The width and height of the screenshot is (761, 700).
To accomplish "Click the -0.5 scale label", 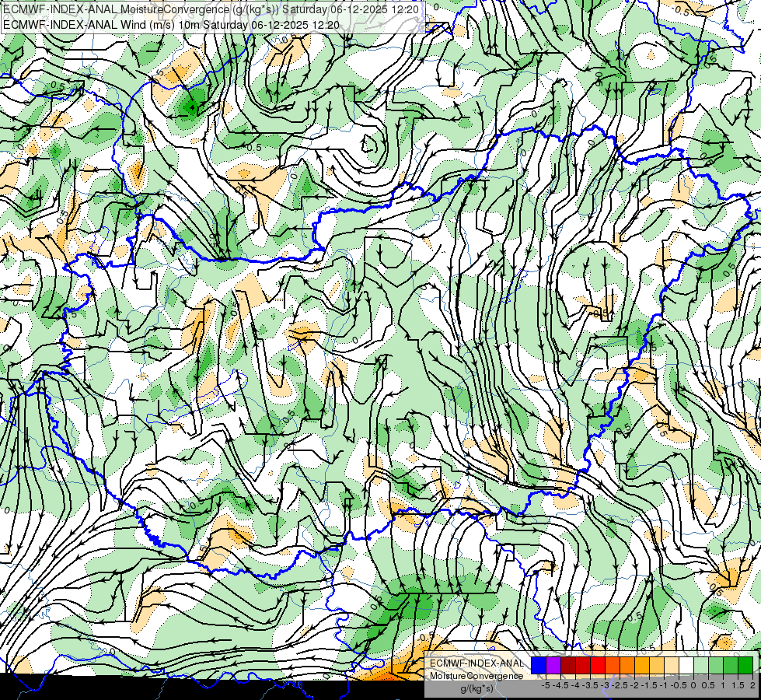I will pos(679,685).
